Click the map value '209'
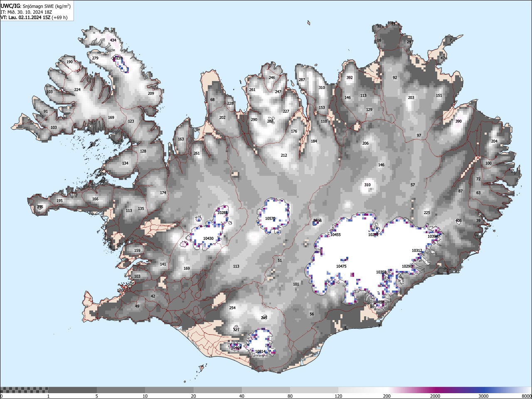This screenshot has width=532, height=399. (x=151, y=94)
